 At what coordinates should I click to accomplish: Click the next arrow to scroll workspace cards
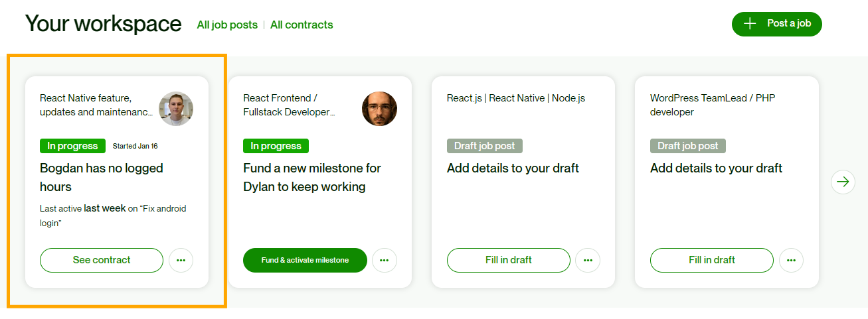[843, 182]
